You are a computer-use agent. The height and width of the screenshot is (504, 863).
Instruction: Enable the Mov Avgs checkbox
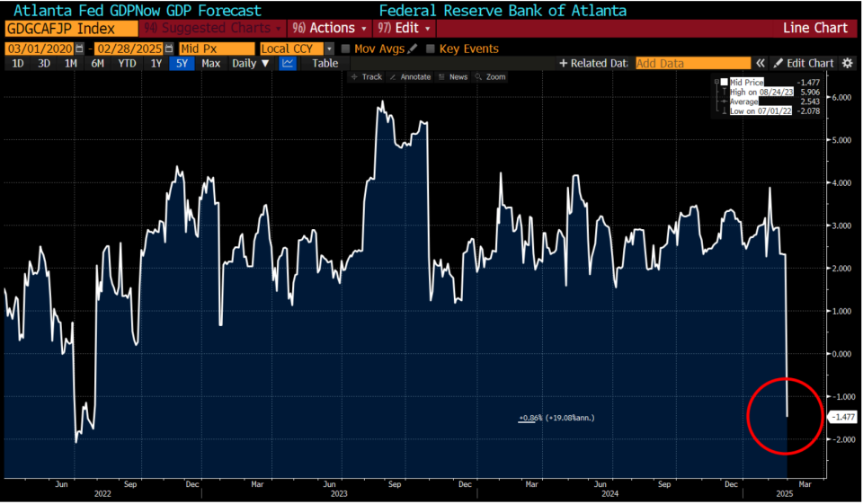click(x=345, y=49)
